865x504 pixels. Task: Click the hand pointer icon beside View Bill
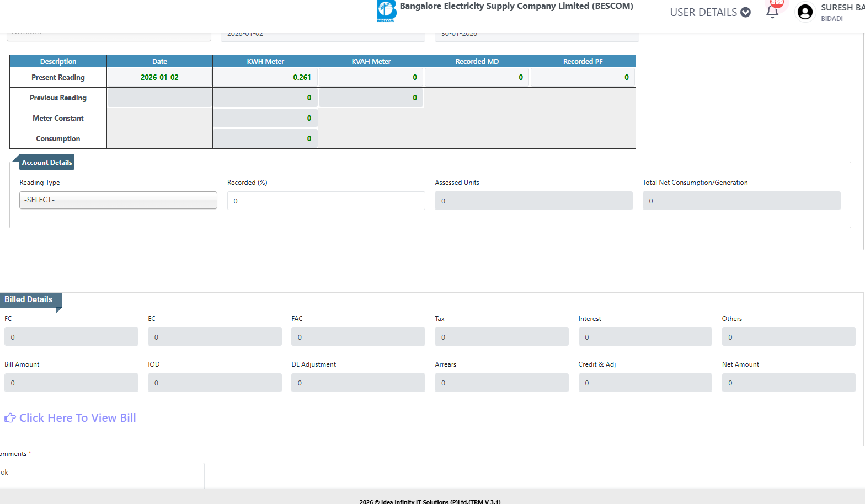click(10, 418)
